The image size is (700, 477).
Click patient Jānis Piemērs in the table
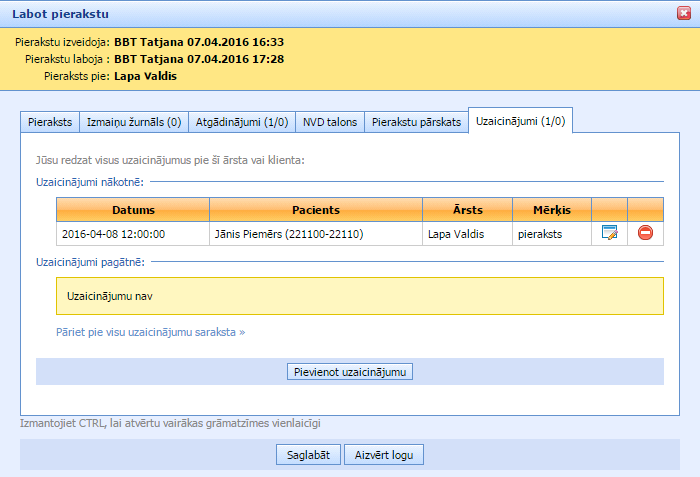tap(288, 234)
